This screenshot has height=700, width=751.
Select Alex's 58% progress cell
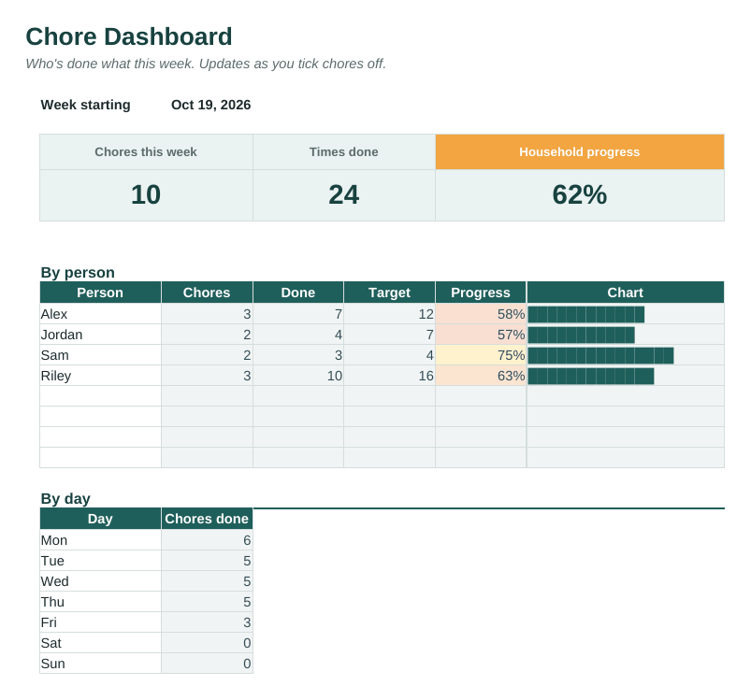click(x=481, y=314)
